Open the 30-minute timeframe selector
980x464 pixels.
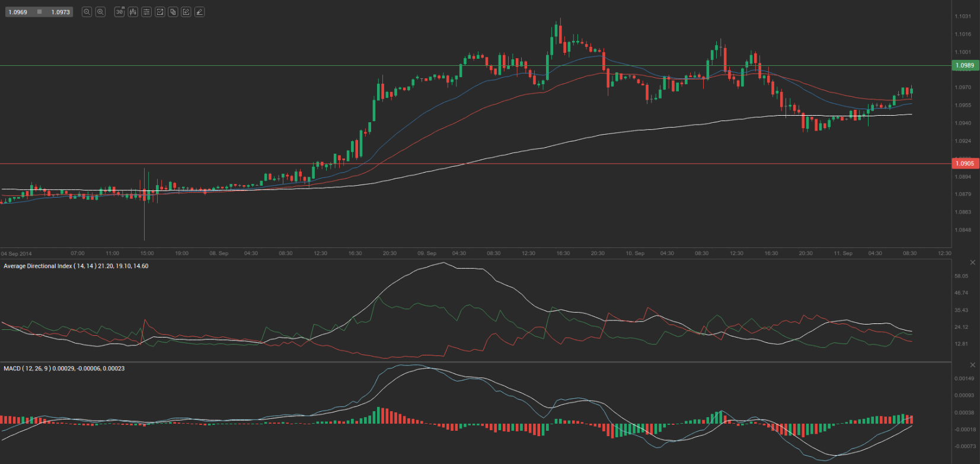119,12
